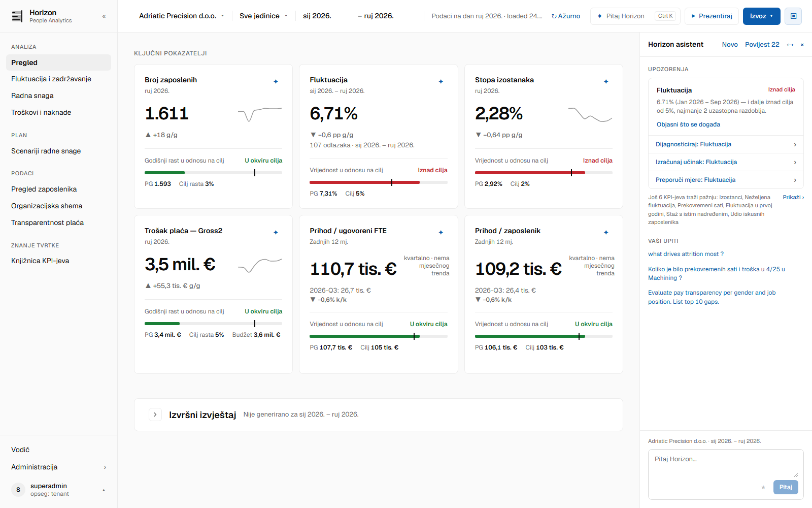Toggle the assistant panel icon button
This screenshot has width=812, height=508.
click(x=793, y=16)
